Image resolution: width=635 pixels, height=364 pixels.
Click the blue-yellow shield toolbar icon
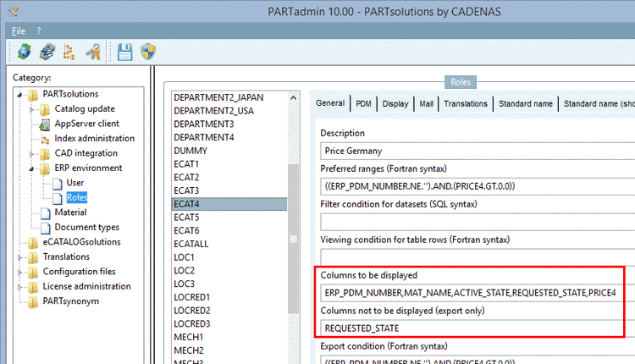point(148,52)
